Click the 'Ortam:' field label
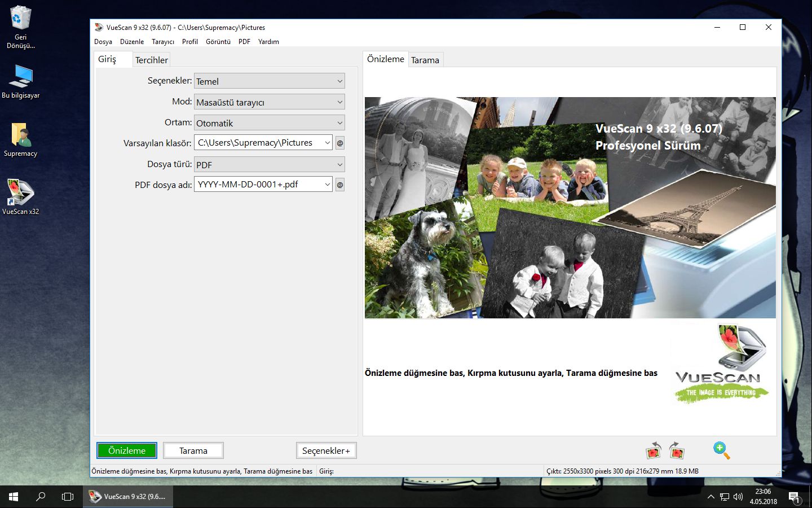Screen dimensions: 812x508 [x=178, y=122]
